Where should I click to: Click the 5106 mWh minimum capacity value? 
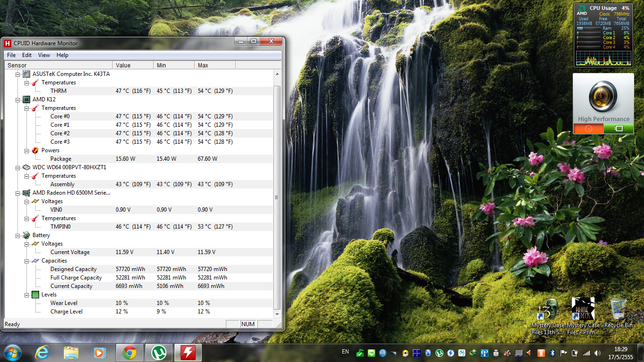pyautogui.click(x=170, y=286)
